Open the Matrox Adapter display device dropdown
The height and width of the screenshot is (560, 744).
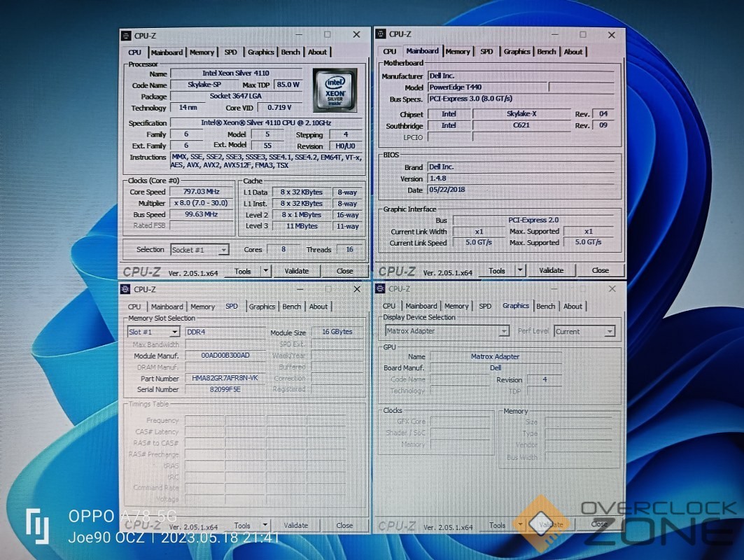(504, 331)
